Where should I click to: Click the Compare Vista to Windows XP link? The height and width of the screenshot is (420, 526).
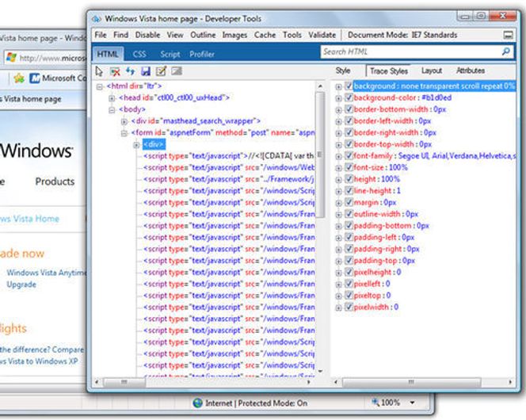coord(42,355)
